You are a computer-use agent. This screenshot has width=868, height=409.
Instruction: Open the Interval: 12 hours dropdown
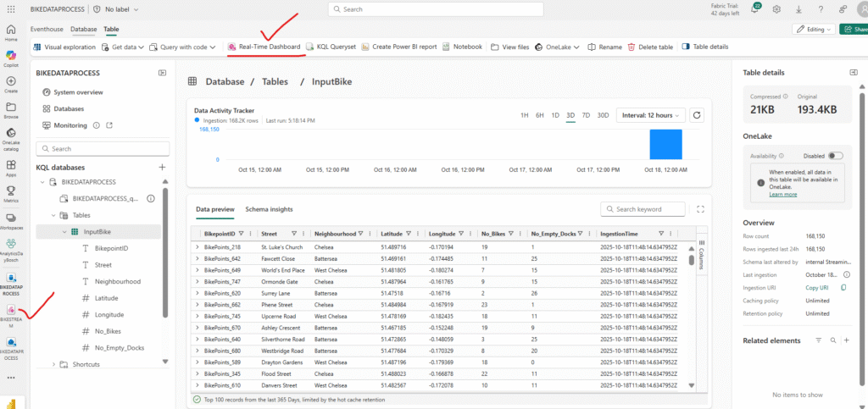650,115
